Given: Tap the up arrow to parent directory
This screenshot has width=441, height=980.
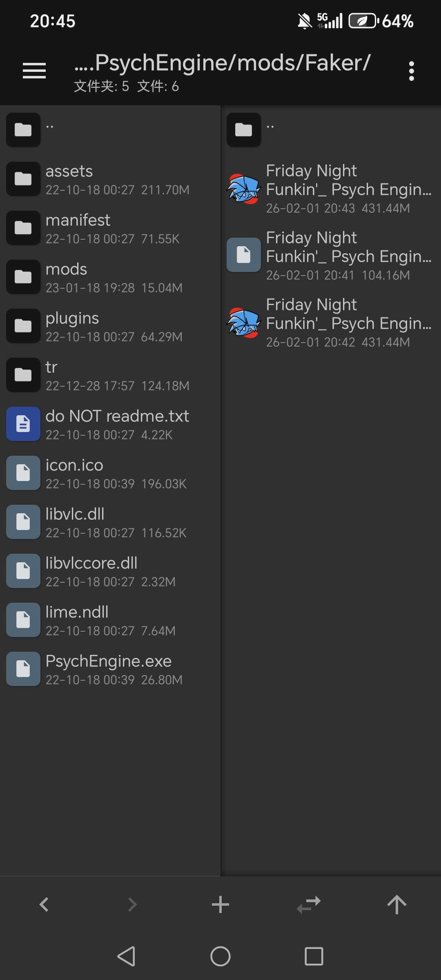Looking at the screenshot, I should pyautogui.click(x=396, y=904).
